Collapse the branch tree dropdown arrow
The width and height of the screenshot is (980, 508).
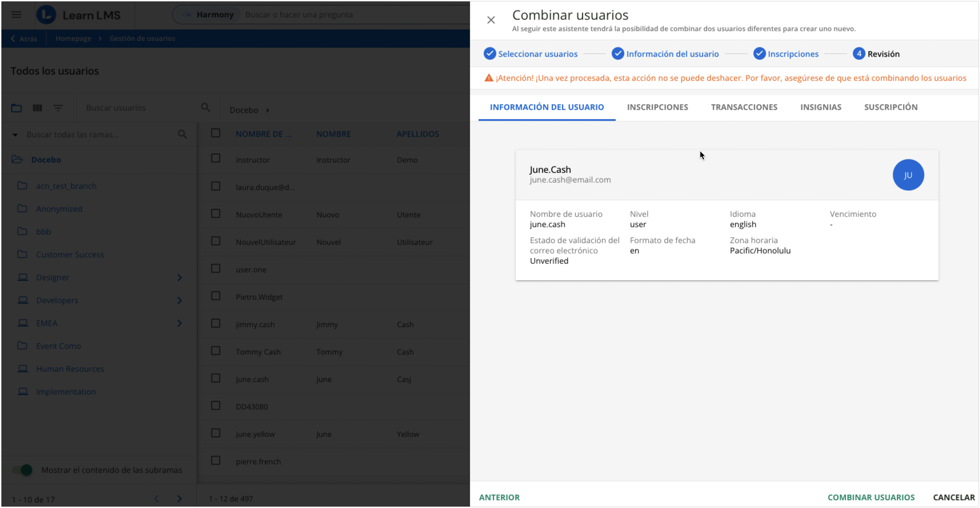coord(15,135)
